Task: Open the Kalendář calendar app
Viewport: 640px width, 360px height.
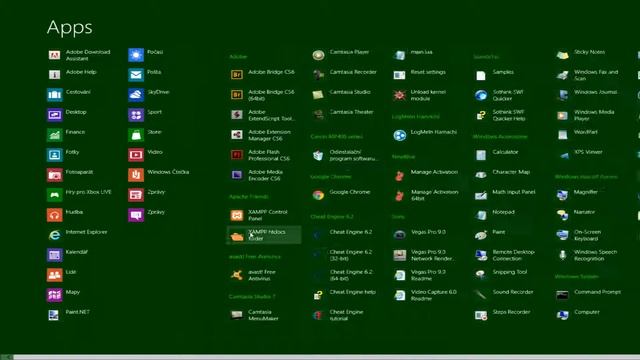Action: pos(68,255)
